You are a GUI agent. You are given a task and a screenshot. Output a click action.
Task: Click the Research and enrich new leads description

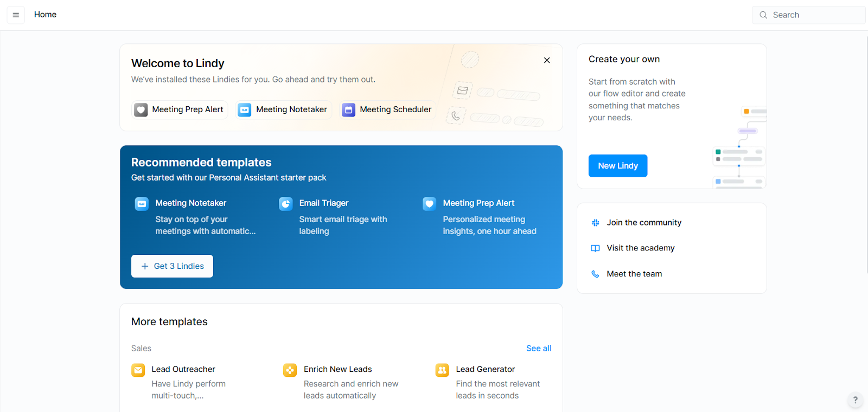(x=351, y=390)
